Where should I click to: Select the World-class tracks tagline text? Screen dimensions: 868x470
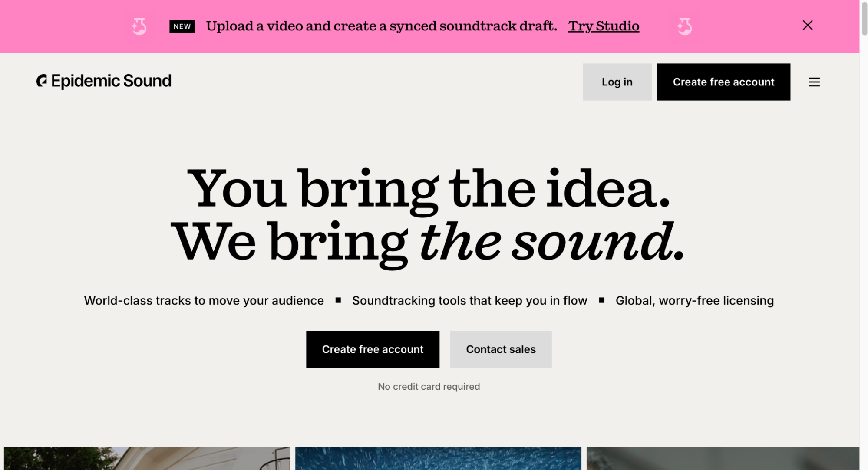(x=203, y=300)
